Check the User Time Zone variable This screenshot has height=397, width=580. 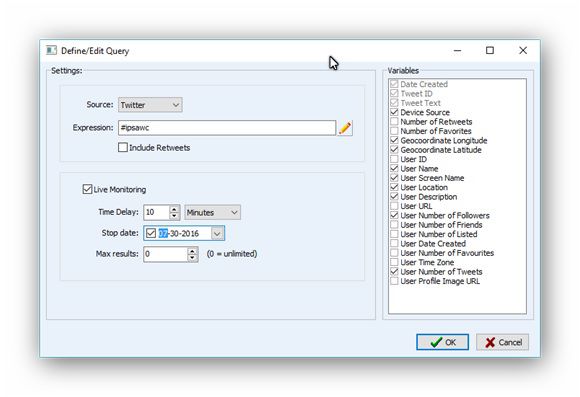[394, 262]
